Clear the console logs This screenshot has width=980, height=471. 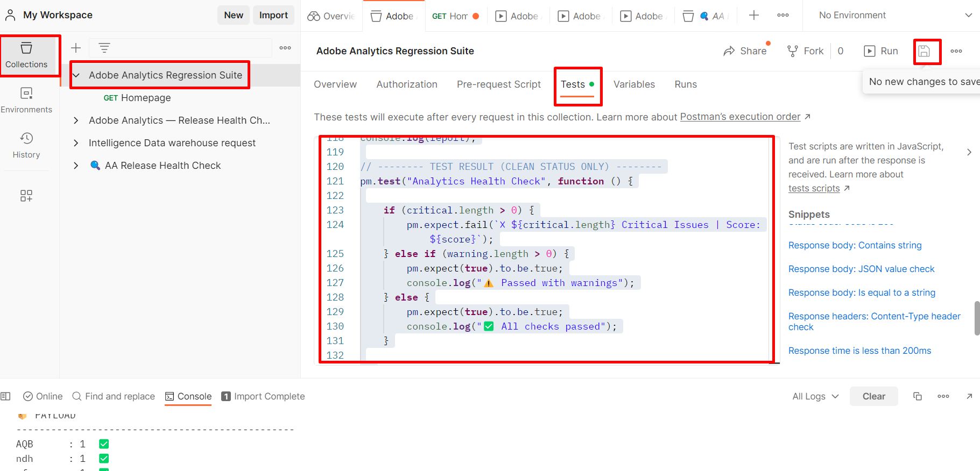point(873,396)
